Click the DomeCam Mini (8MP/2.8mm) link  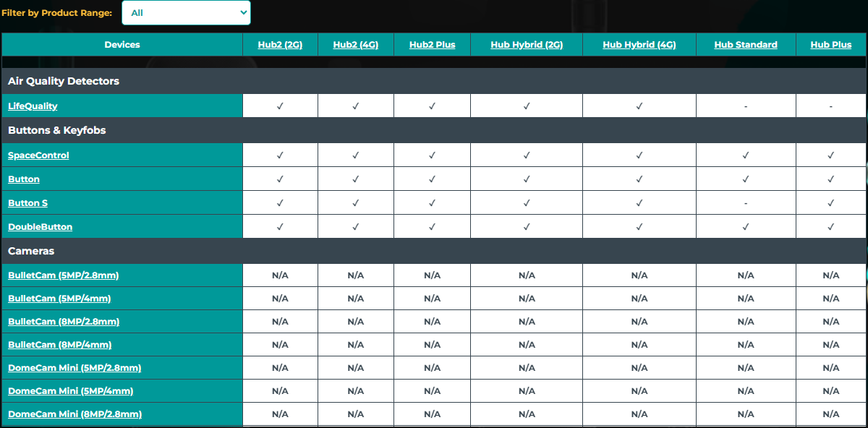(75, 414)
